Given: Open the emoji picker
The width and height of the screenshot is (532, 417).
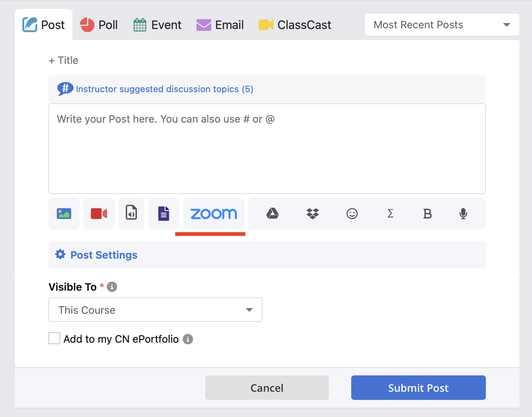Looking at the screenshot, I should click(x=352, y=213).
